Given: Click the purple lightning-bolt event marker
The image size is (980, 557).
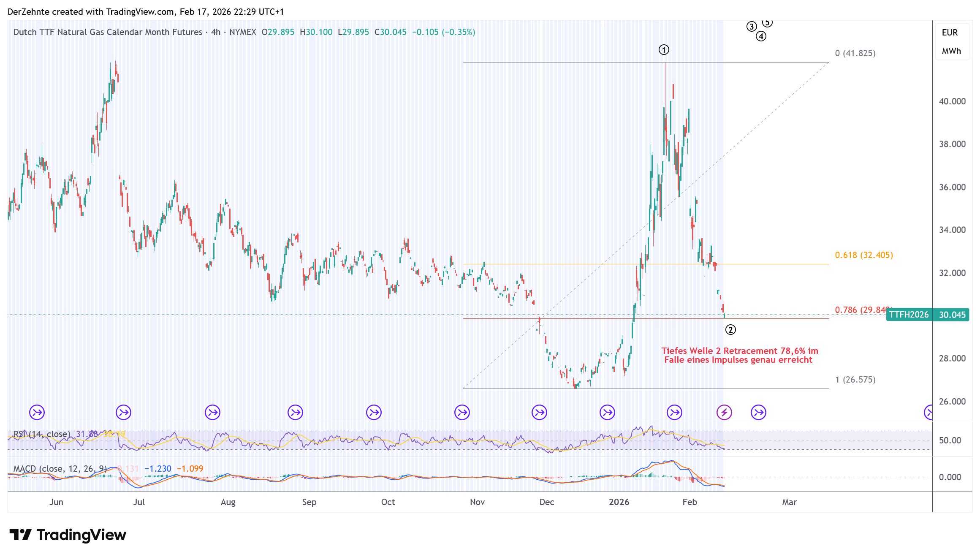Looking at the screenshot, I should 725,412.
